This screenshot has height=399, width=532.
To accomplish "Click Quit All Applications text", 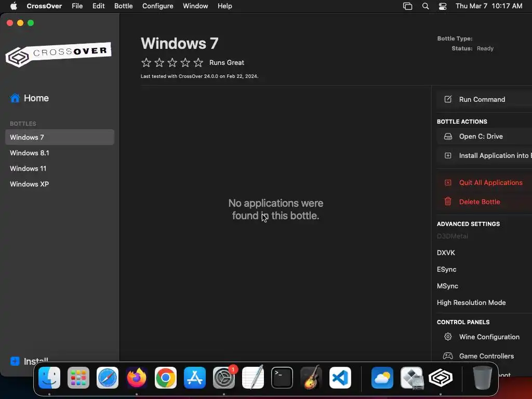I will (x=490, y=182).
